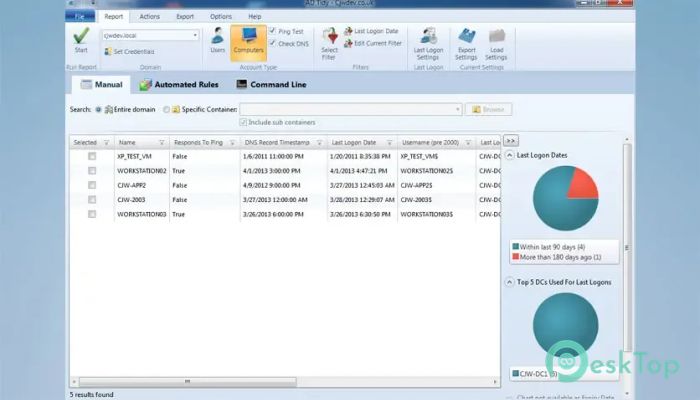This screenshot has width=700, height=400.
Task: Toggle Include sub containers checkbox
Action: click(243, 122)
